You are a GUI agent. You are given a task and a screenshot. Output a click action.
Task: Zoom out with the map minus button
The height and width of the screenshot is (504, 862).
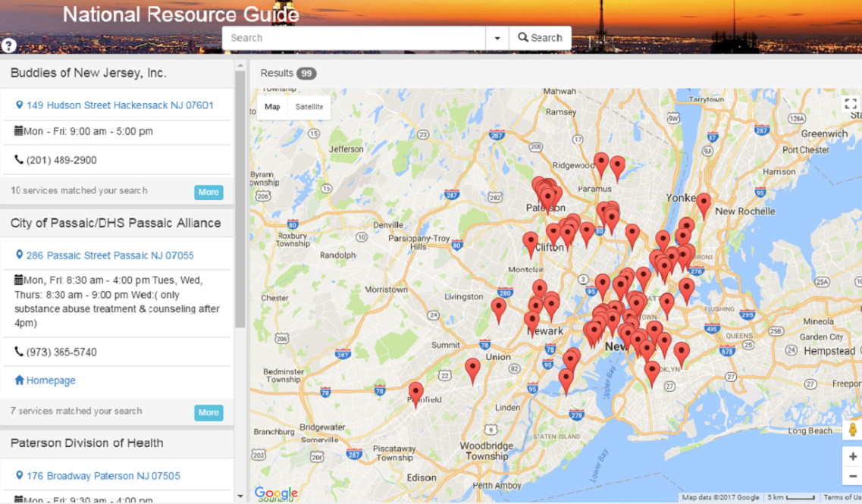(853, 477)
